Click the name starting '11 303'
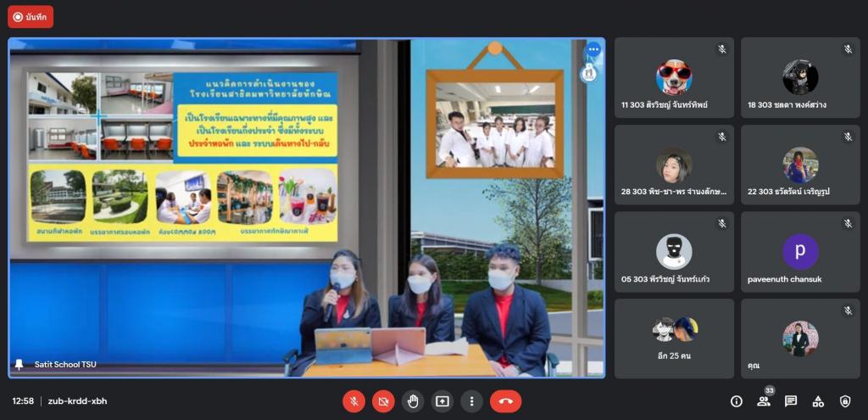Screen dimensions: 868x420 pos(665,104)
